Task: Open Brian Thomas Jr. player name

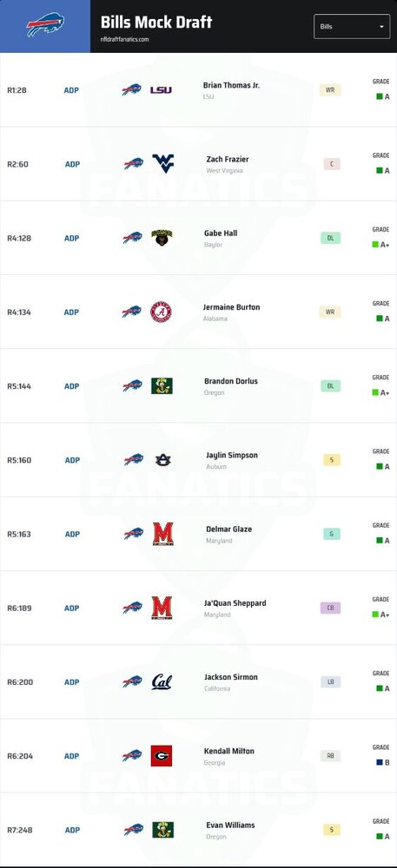Action: pos(231,85)
